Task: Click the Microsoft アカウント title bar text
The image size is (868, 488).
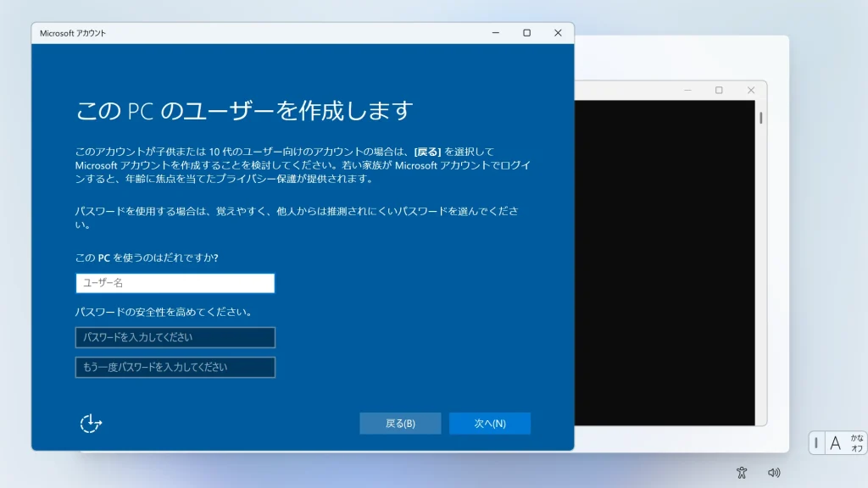Action: point(73,33)
